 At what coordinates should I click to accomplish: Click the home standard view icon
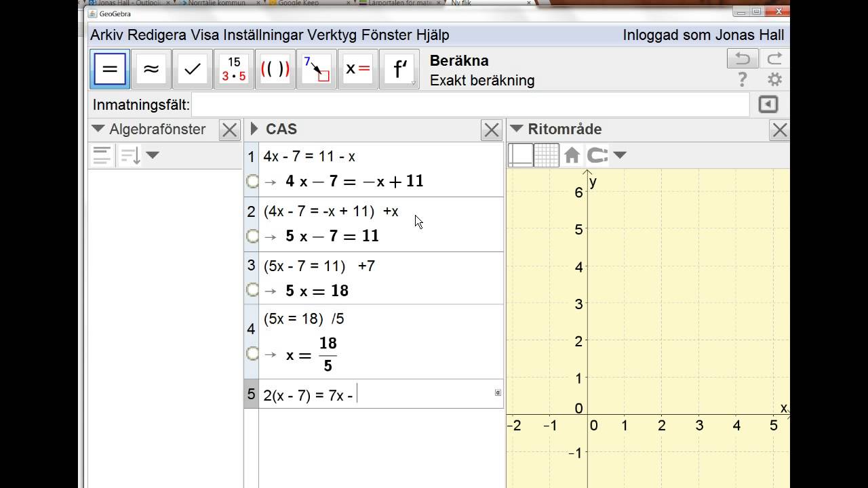(x=572, y=155)
